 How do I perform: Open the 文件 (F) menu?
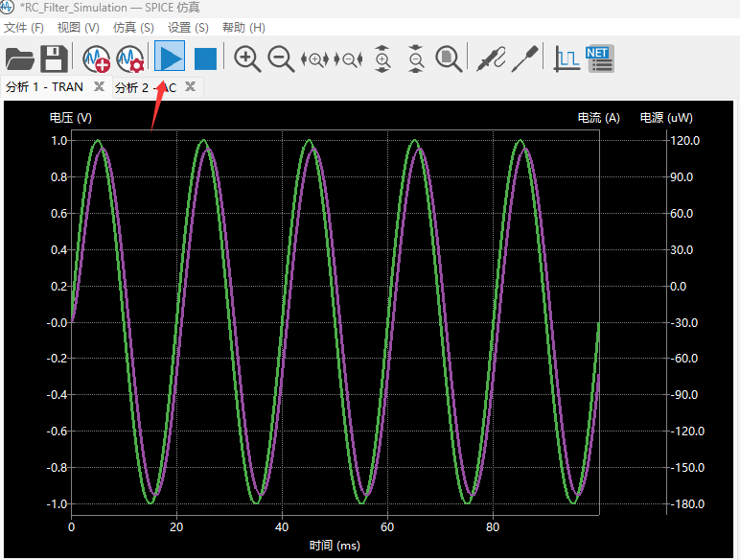(24, 28)
